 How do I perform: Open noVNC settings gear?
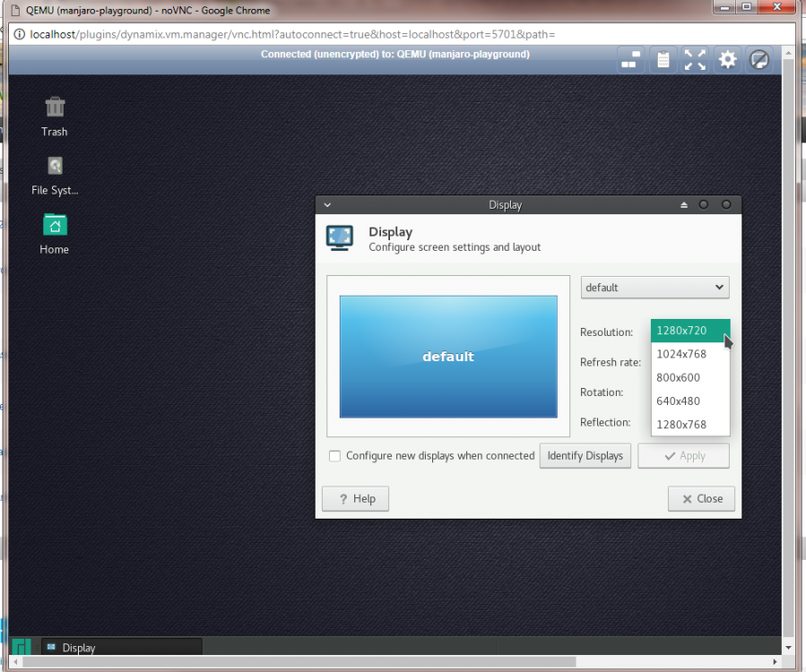tap(727, 60)
